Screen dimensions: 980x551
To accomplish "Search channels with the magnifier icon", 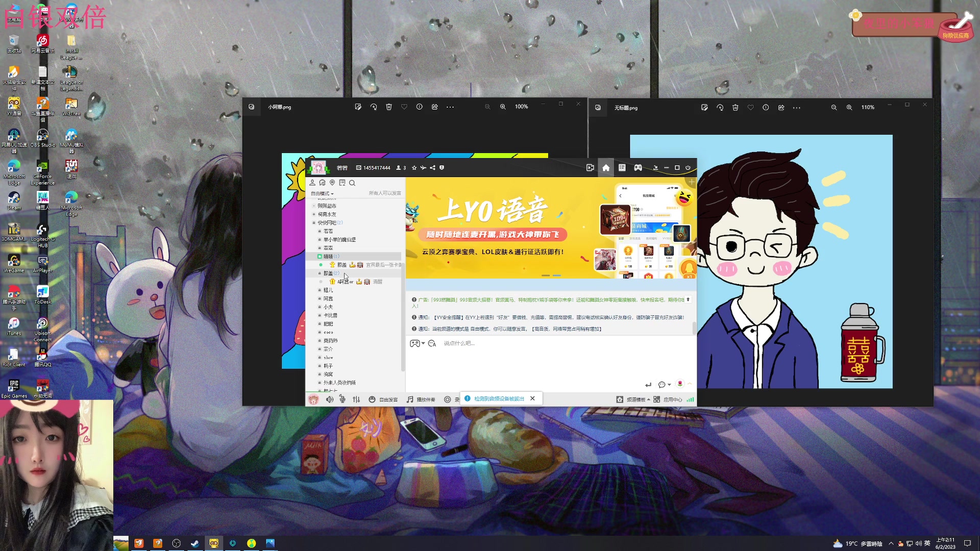I will (x=352, y=183).
